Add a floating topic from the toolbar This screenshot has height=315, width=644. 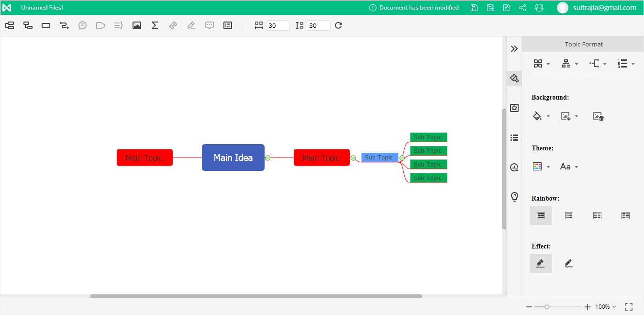pos(46,25)
